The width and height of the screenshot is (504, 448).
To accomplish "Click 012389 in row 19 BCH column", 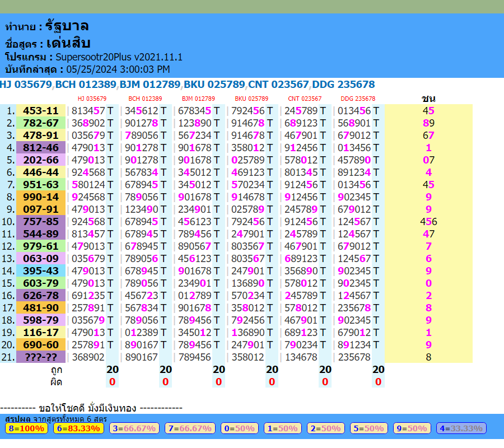I will point(142,332).
